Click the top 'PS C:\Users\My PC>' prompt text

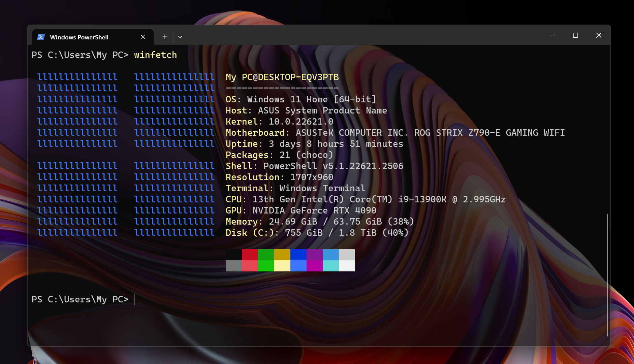[80, 55]
